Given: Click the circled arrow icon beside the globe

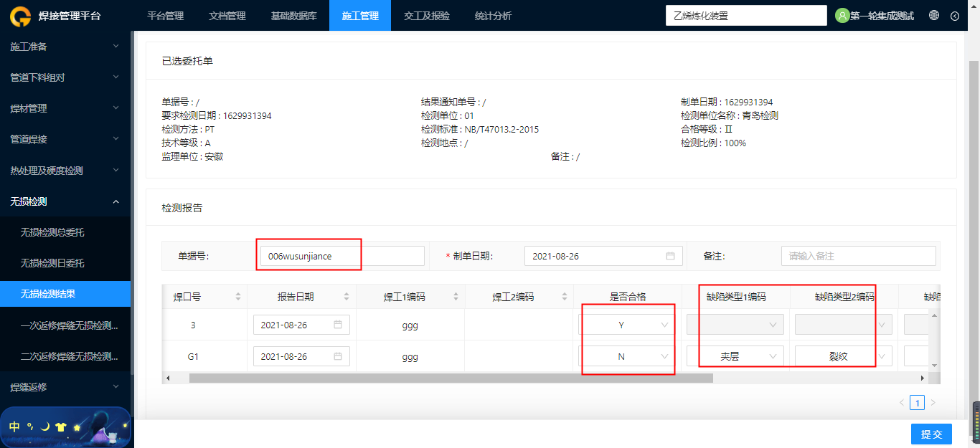Looking at the screenshot, I should click(955, 16).
